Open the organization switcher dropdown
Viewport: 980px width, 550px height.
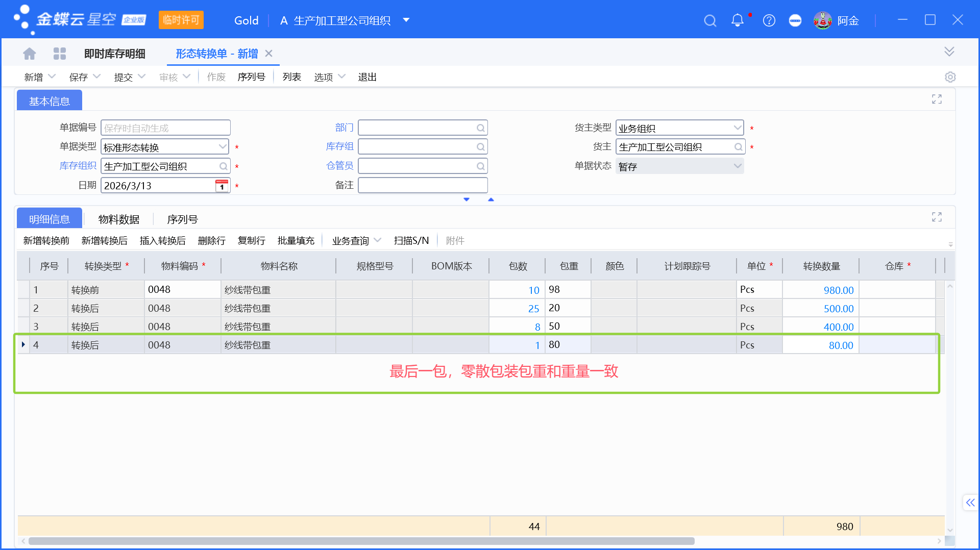pyautogui.click(x=406, y=20)
